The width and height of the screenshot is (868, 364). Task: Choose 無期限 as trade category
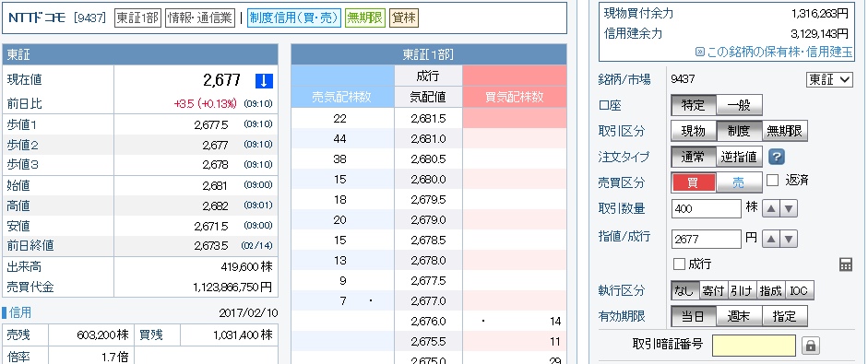pos(785,131)
